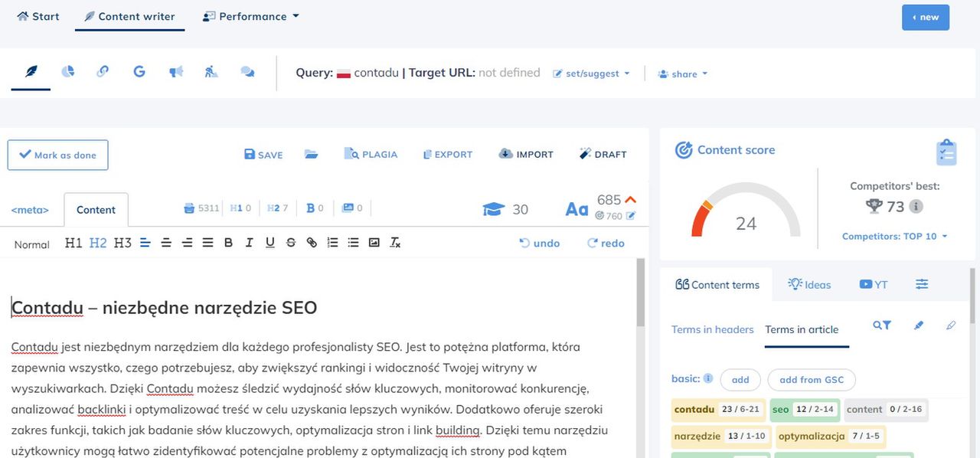Insert a numbered list
The height and width of the screenshot is (458, 980).
[x=332, y=243]
